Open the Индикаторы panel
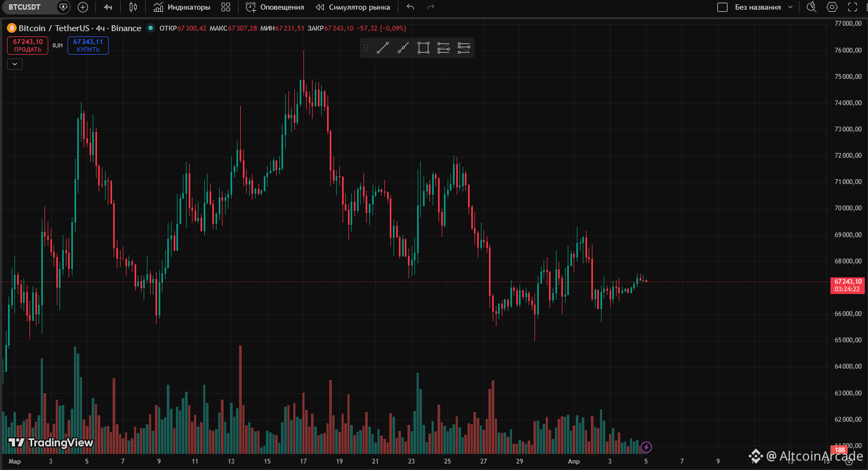Image resolution: width=868 pixels, height=470 pixels. [x=182, y=7]
